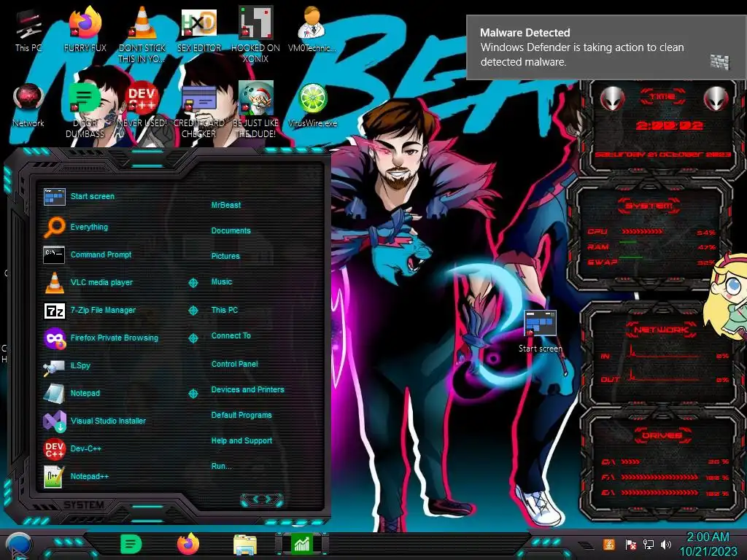This screenshot has height=560, width=747.
Task: Launch Firefox from the taskbar
Action: (x=188, y=544)
